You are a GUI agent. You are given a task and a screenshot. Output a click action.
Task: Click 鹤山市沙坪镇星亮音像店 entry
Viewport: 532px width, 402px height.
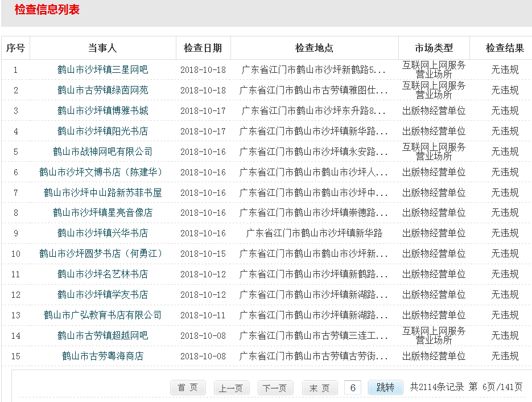(102, 213)
